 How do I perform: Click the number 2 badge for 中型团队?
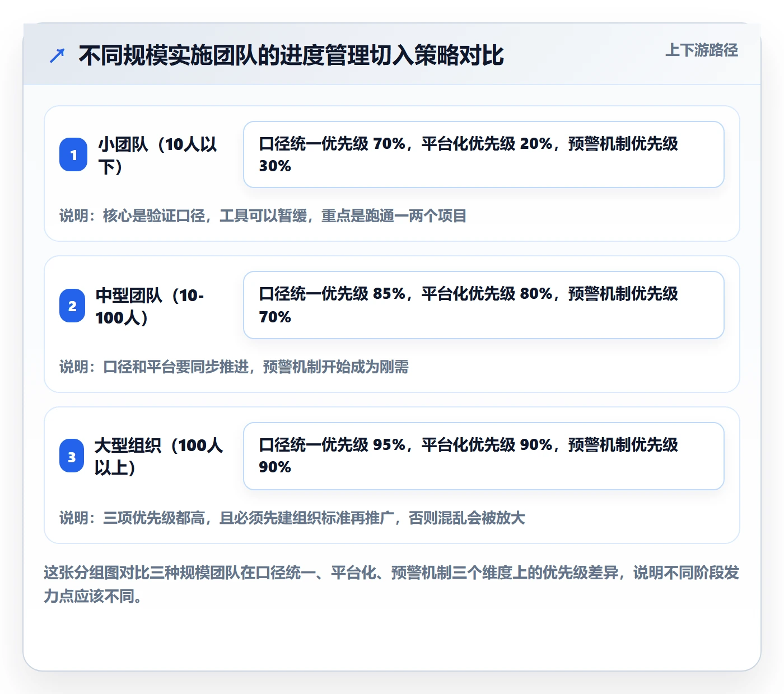click(72, 306)
